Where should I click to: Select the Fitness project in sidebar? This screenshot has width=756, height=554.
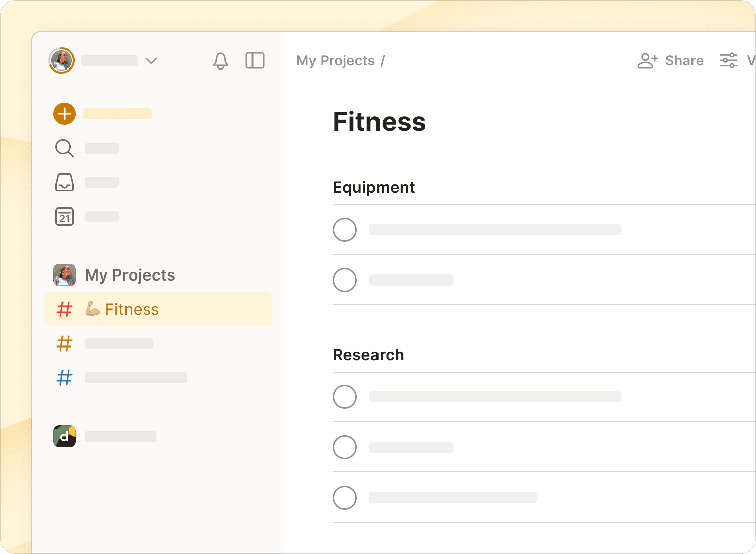[132, 309]
